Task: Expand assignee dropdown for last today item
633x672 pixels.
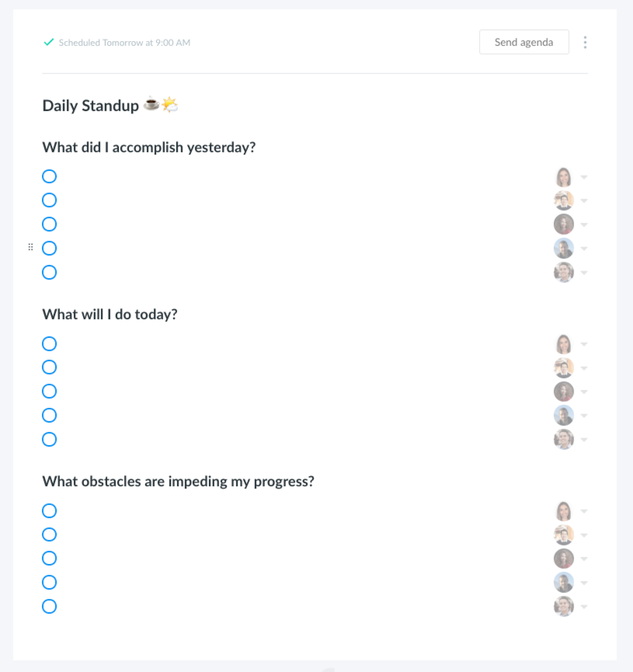Action: [x=584, y=440]
